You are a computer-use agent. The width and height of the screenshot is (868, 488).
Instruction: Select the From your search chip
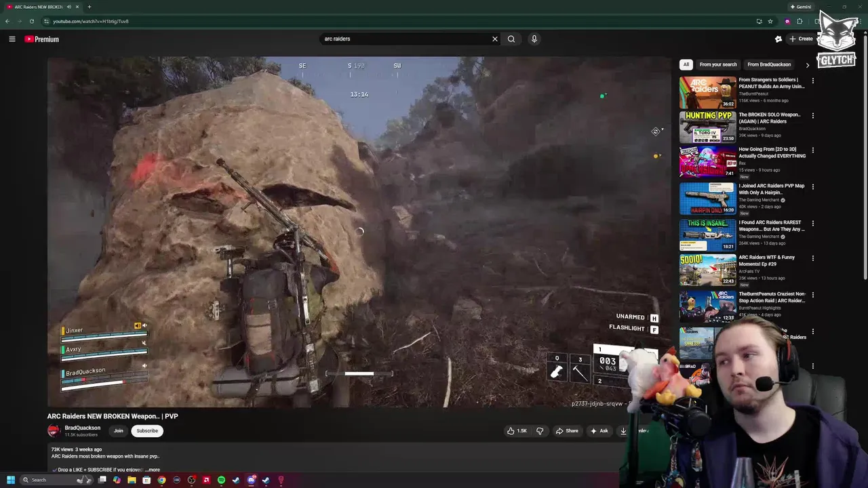click(718, 64)
